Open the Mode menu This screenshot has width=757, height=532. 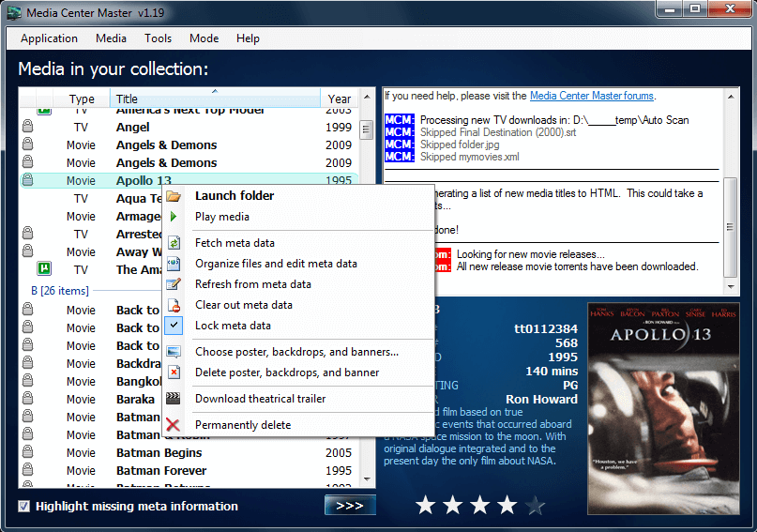click(204, 38)
